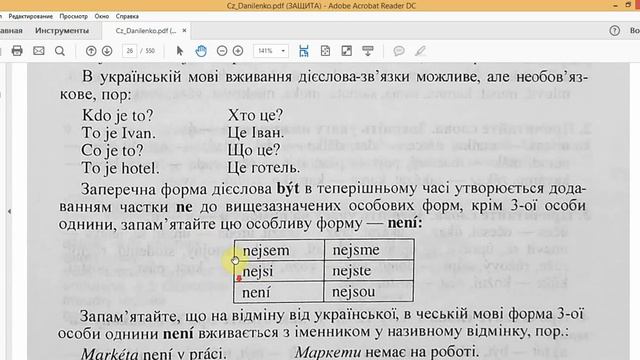Click the text 'Це готель.'
The width and height of the screenshot is (640, 360).
(264, 168)
